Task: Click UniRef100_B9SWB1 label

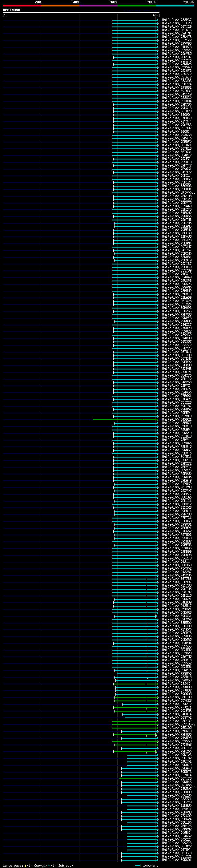Action: (x=176, y=88)
